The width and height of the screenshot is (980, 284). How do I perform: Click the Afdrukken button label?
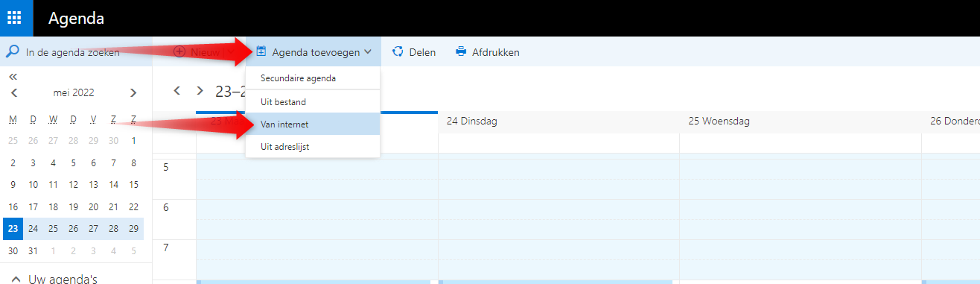pyautogui.click(x=496, y=52)
